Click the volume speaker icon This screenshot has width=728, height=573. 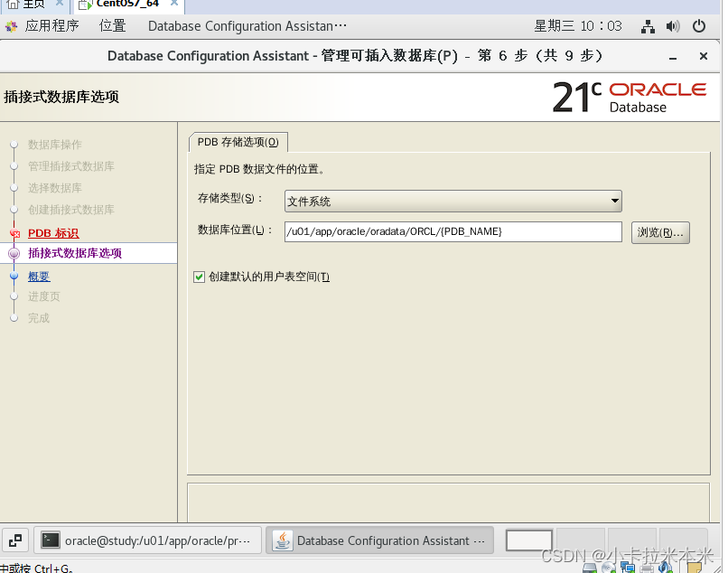tap(672, 26)
